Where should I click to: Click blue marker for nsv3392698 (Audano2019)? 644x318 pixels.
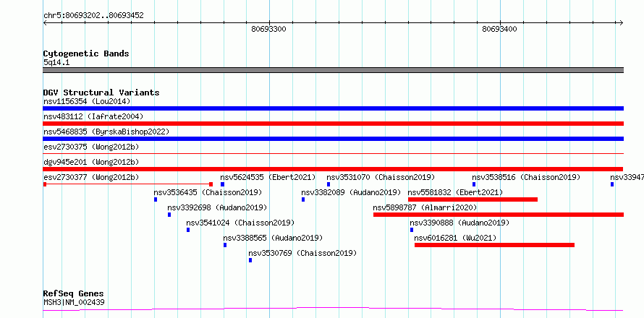(169, 215)
